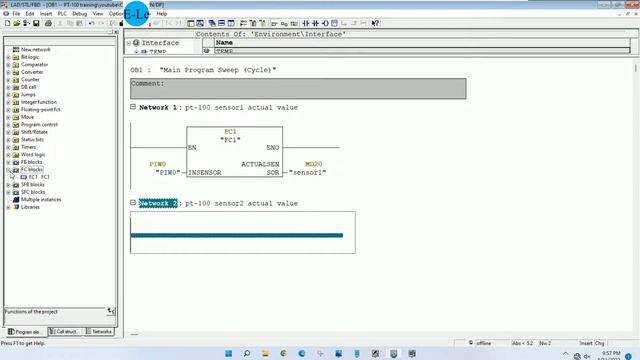The image size is (640, 360).
Task: Expand the Timers folder
Action: (8, 147)
